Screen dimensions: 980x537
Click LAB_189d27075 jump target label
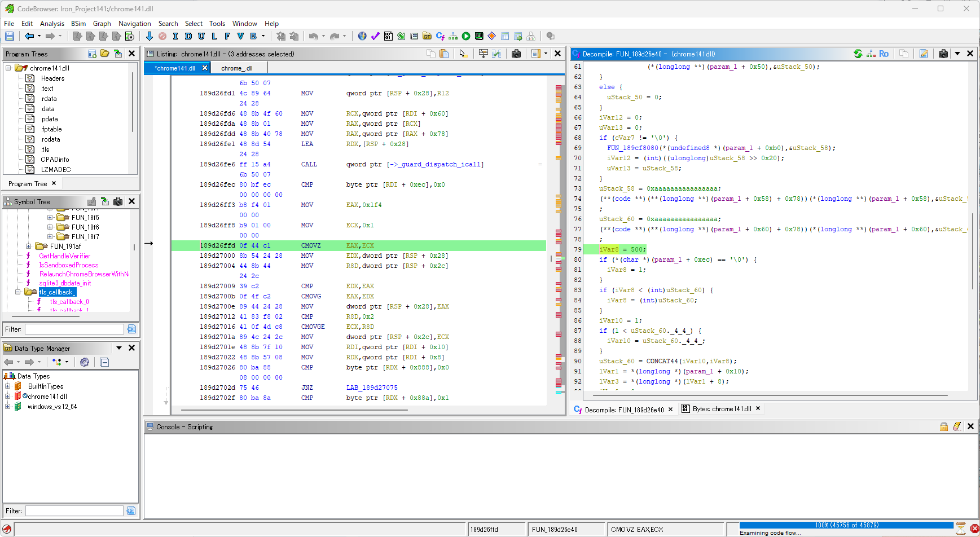pyautogui.click(x=372, y=388)
